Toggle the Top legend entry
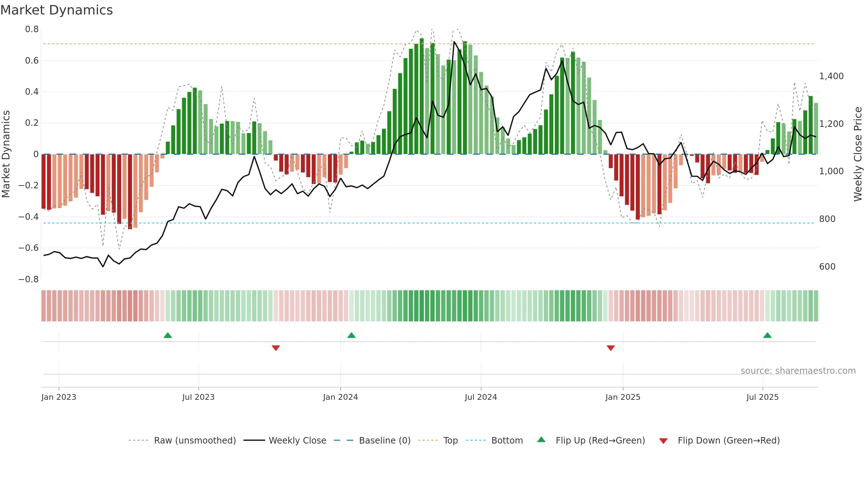The height and width of the screenshot is (488, 868). pos(438,440)
